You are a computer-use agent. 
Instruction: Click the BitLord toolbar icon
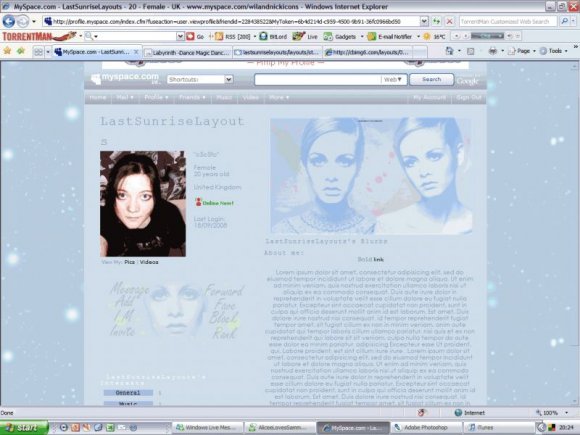point(273,36)
